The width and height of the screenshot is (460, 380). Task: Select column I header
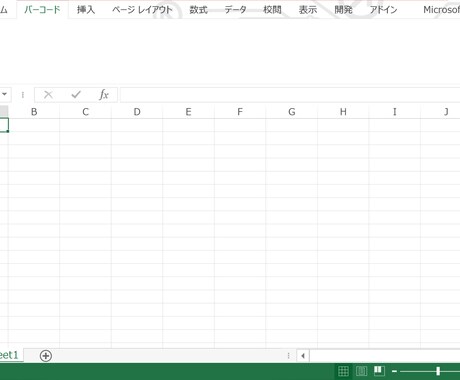click(x=395, y=112)
